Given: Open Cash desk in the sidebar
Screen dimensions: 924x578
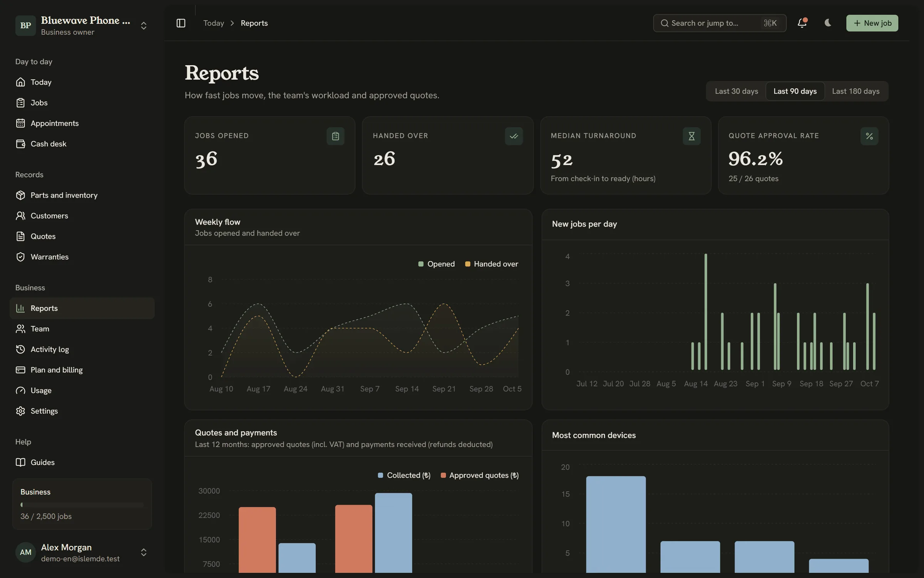Looking at the screenshot, I should click(82, 144).
